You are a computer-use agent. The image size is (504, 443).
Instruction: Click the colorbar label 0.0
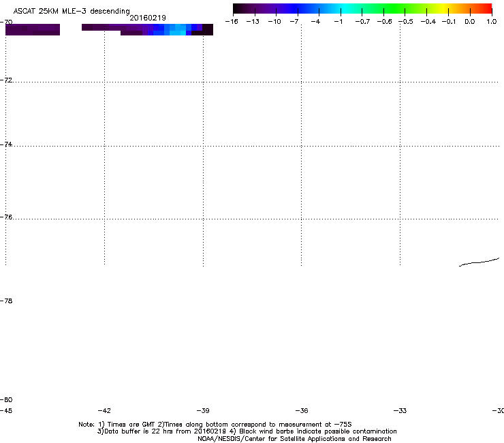pyautogui.click(x=470, y=22)
